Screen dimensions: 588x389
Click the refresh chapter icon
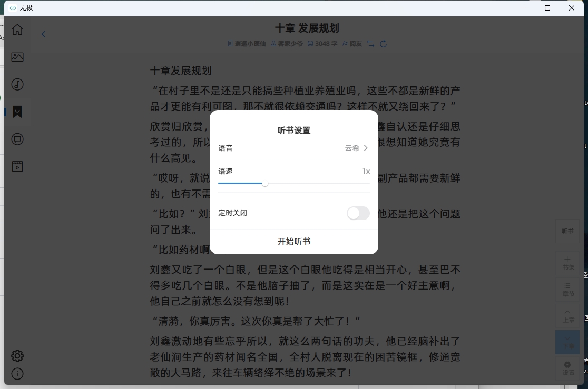[x=384, y=44]
